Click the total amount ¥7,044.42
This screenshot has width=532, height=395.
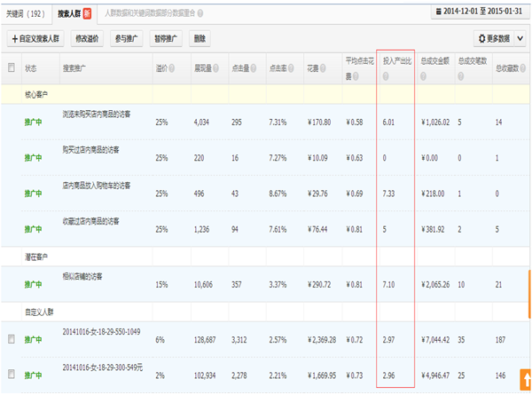tap(435, 340)
